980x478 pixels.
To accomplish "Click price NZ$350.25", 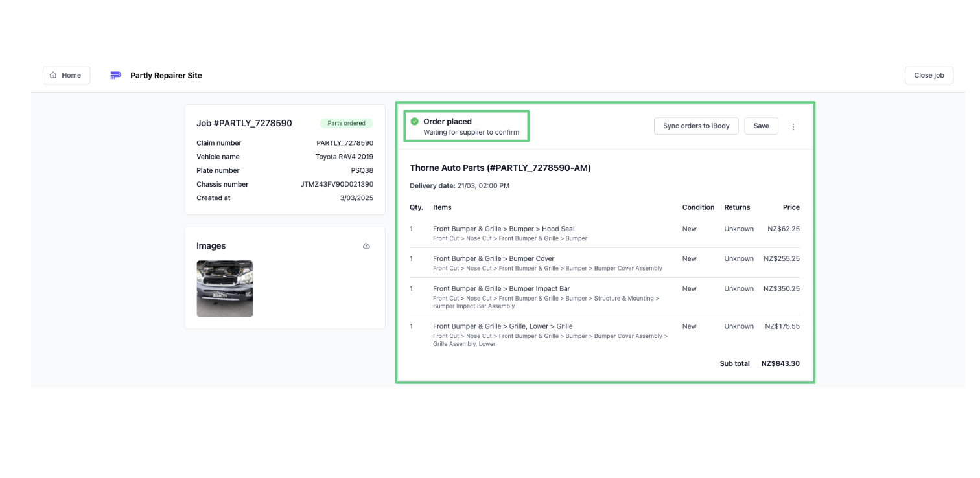I will (782, 289).
